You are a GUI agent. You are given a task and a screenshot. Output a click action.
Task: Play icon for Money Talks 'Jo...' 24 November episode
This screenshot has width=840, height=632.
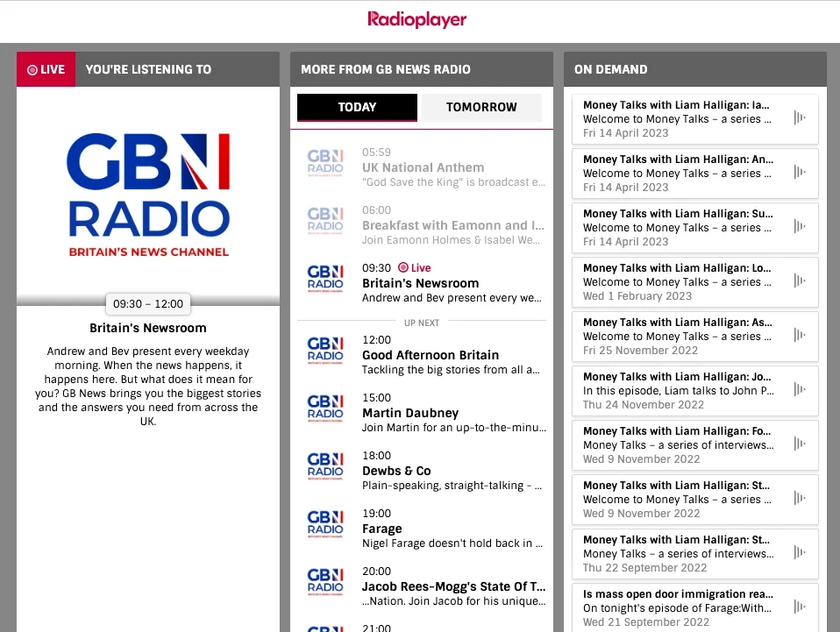(x=800, y=389)
